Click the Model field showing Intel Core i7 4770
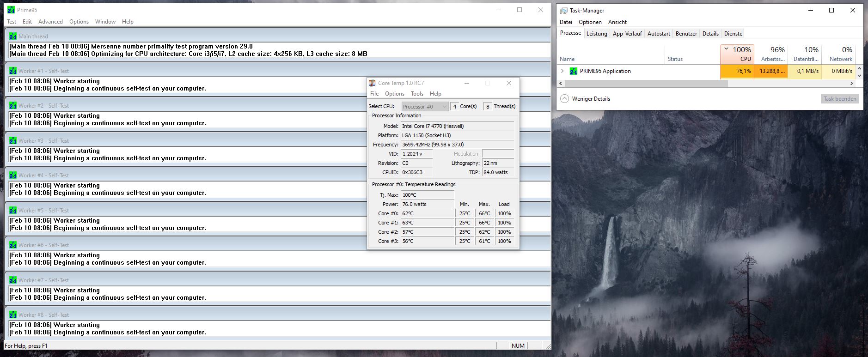 click(x=457, y=126)
